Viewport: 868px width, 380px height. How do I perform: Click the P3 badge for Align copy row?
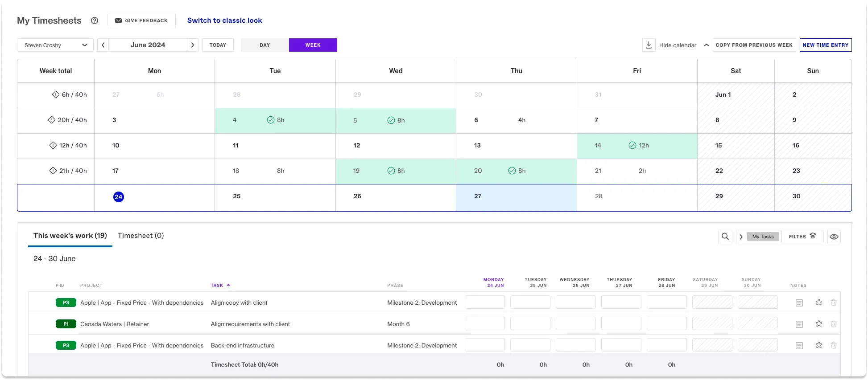pyautogui.click(x=66, y=302)
